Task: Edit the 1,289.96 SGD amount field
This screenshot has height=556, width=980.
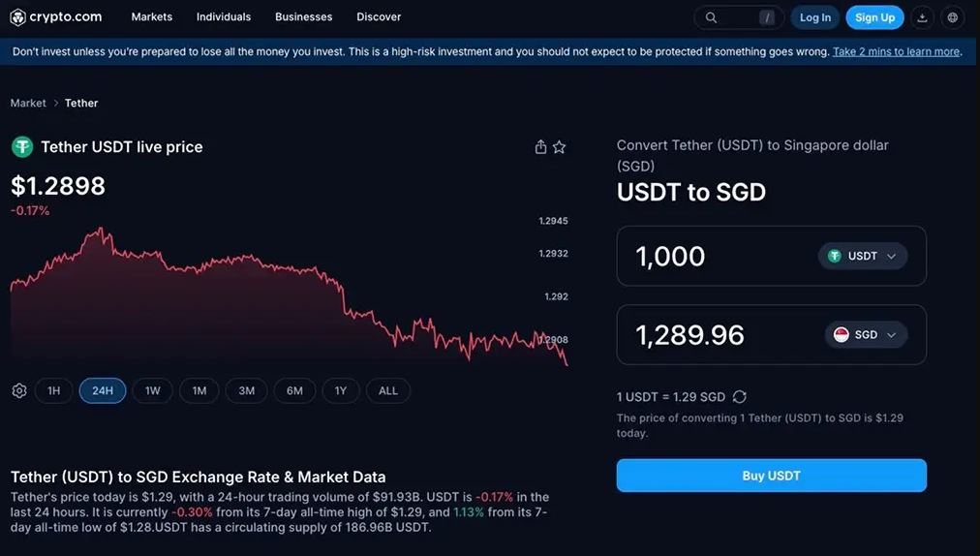Action: tap(771, 334)
